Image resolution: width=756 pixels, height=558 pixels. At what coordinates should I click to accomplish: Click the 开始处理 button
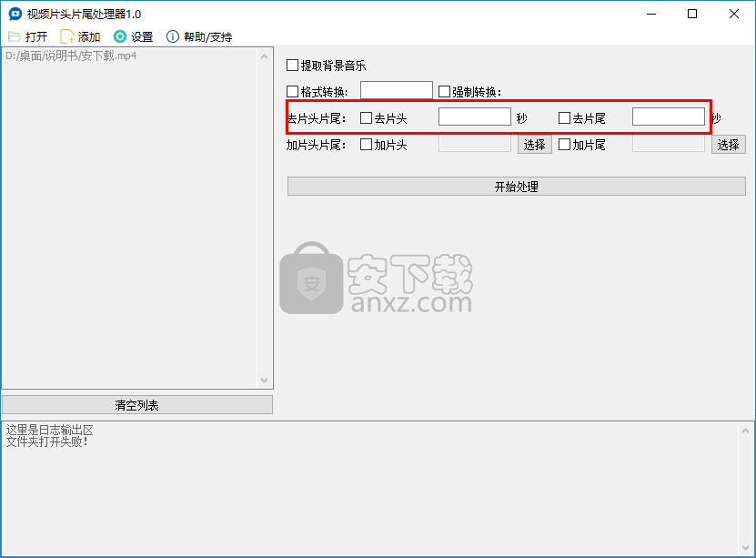tap(517, 187)
